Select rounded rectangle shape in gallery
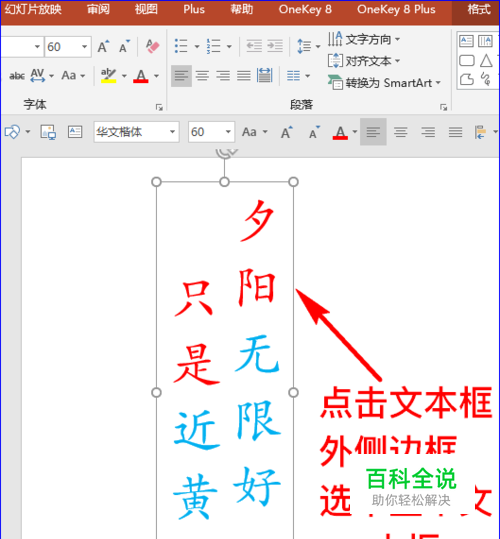The image size is (500, 539). pyautogui.click(x=466, y=61)
